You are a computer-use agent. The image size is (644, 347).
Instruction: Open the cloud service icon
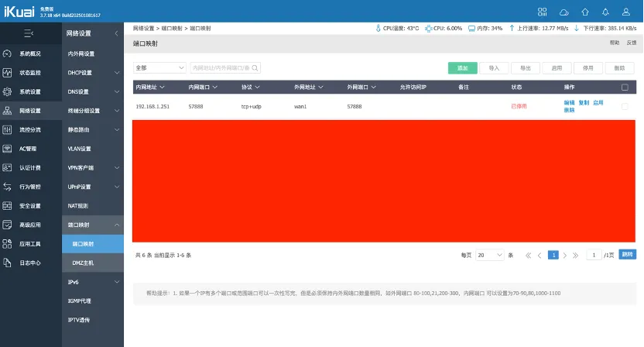coord(564,12)
